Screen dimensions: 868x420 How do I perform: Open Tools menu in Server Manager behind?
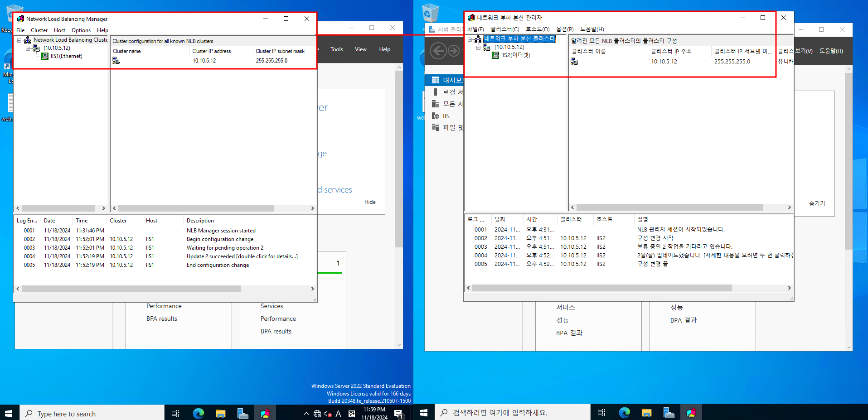[x=337, y=49]
